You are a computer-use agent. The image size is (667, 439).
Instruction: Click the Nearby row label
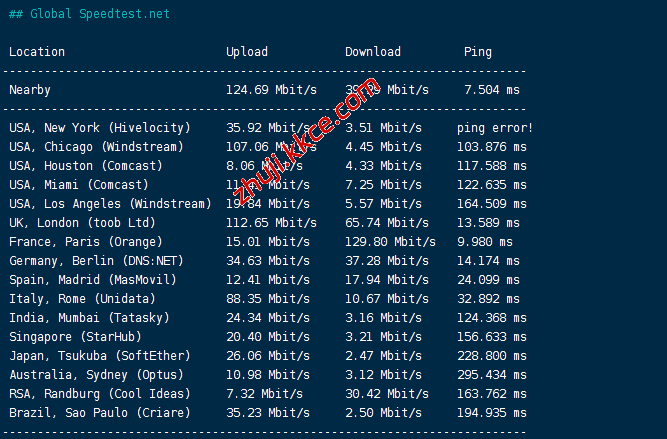[30, 90]
